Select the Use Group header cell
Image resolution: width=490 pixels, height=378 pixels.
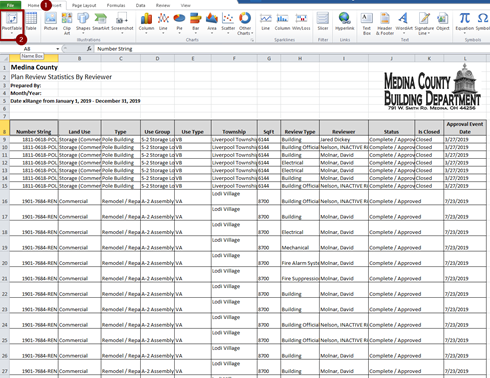(157, 128)
